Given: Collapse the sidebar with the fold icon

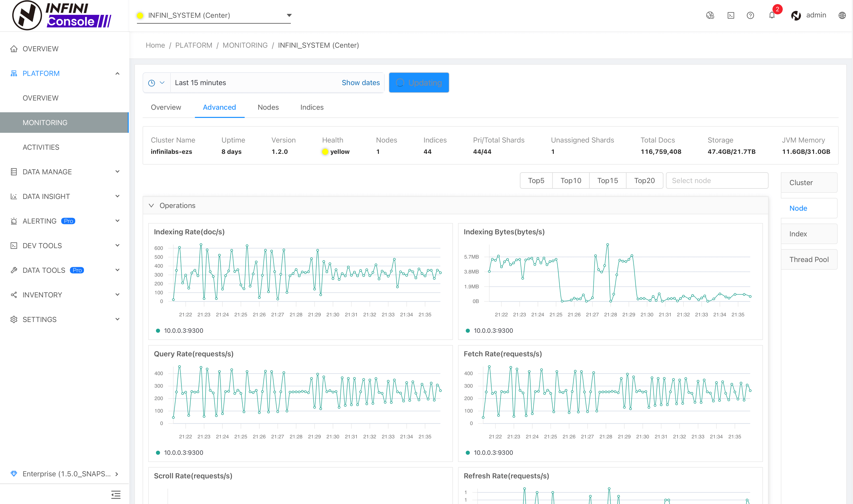Looking at the screenshot, I should coord(116,495).
